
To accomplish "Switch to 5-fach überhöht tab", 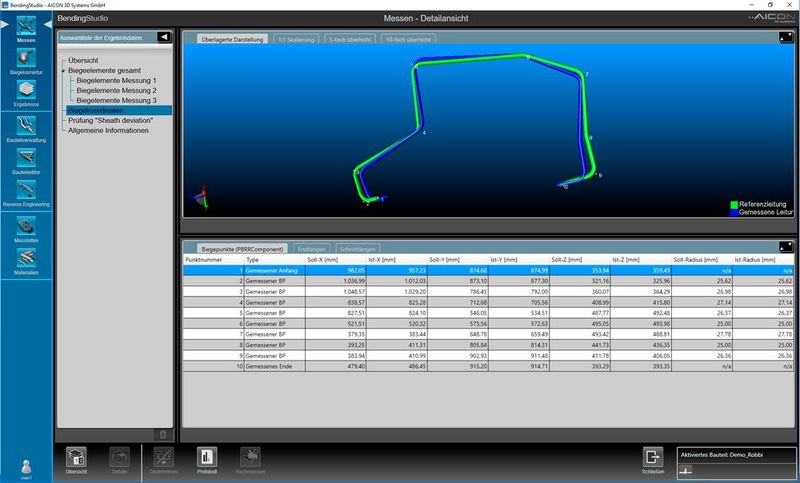I will click(350, 39).
